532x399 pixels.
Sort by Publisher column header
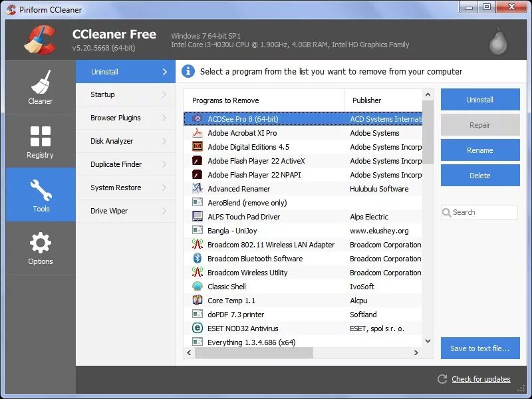tap(384, 100)
